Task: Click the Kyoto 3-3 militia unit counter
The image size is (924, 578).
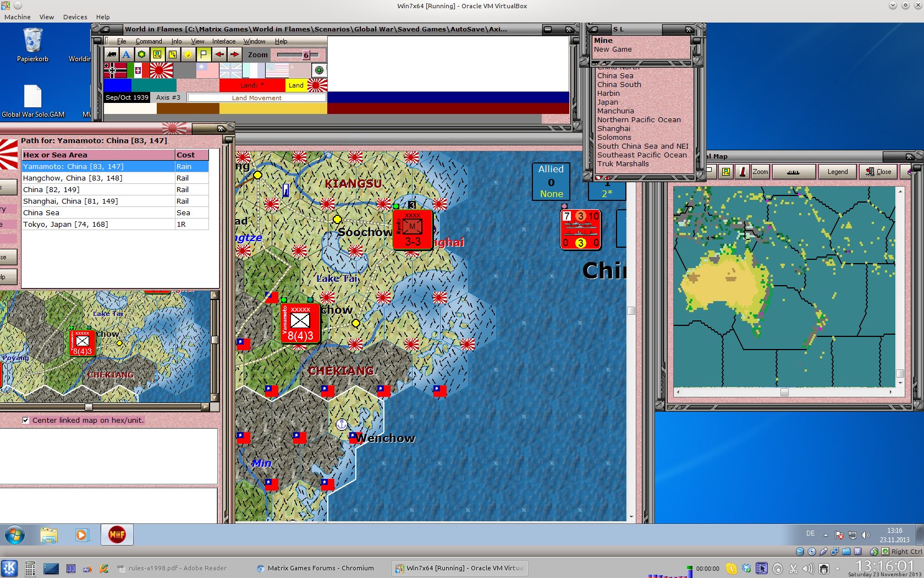Action: (x=413, y=230)
